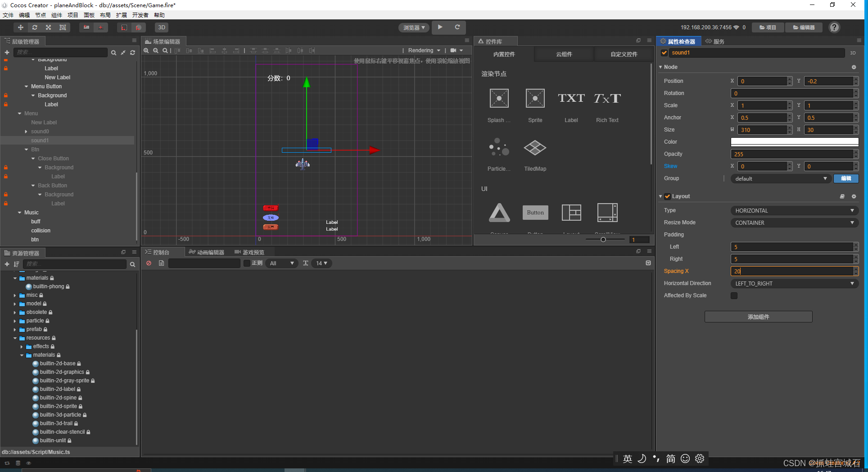Click the node Color white swatch
This screenshot has height=472, width=868.
[x=794, y=142]
